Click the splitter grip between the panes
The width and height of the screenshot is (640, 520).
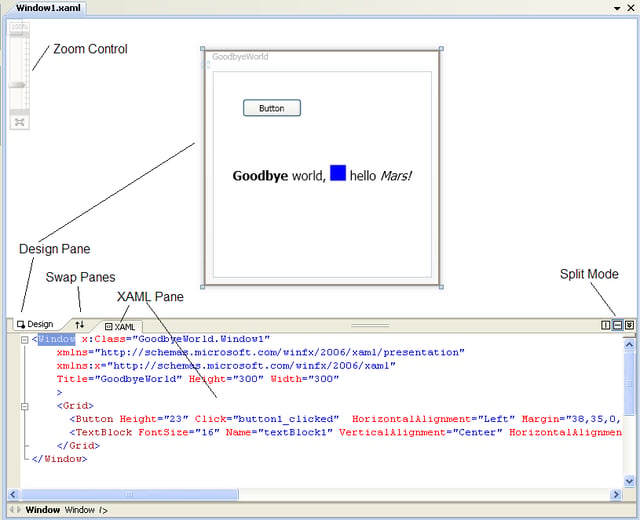tap(370, 325)
